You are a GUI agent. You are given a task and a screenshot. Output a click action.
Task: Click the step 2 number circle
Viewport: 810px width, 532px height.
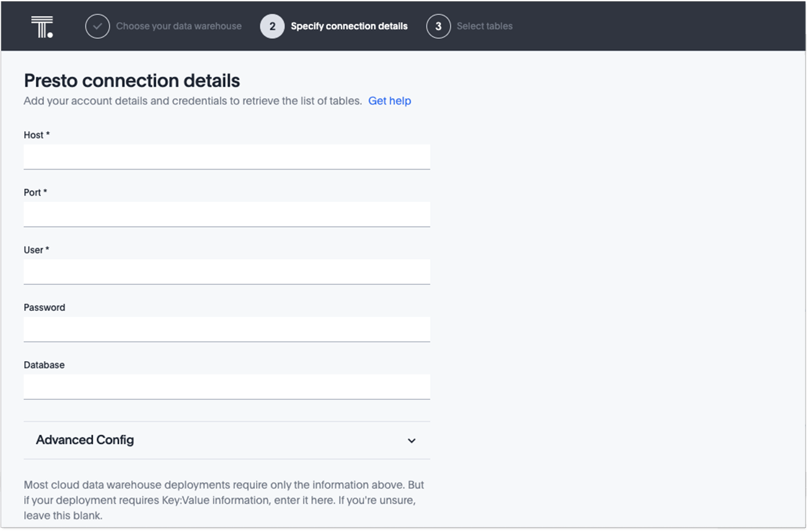(272, 27)
